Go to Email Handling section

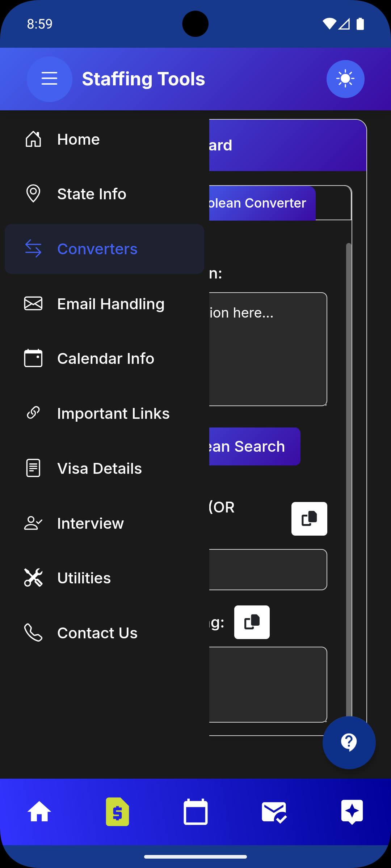(x=110, y=304)
